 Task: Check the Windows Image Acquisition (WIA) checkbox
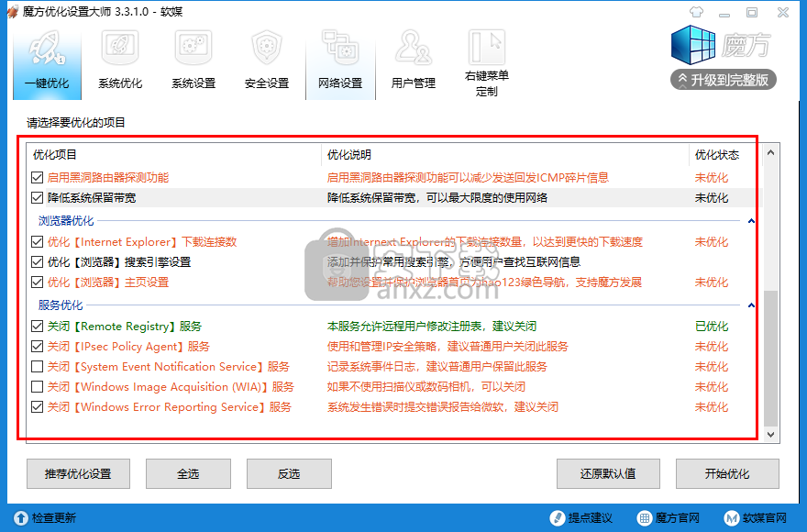[x=37, y=387]
